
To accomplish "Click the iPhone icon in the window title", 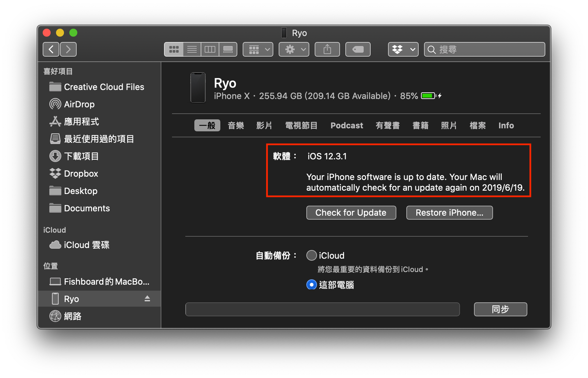I will tap(284, 33).
